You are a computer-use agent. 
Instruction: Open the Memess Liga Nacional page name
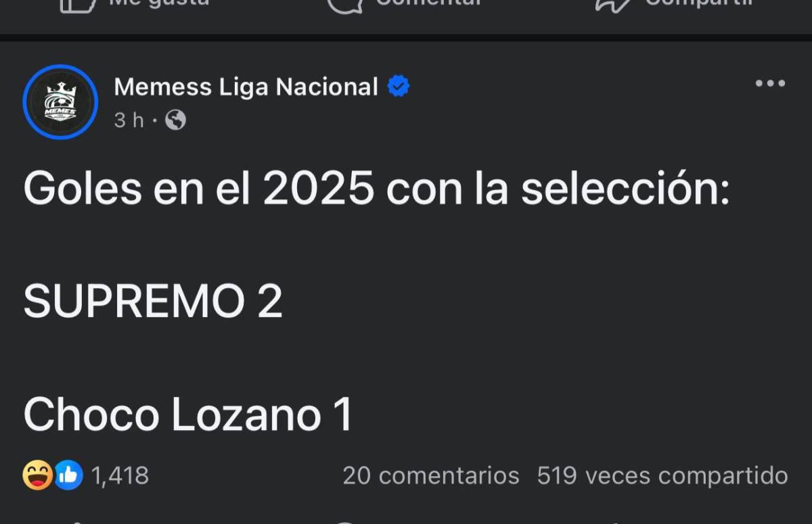(246, 86)
